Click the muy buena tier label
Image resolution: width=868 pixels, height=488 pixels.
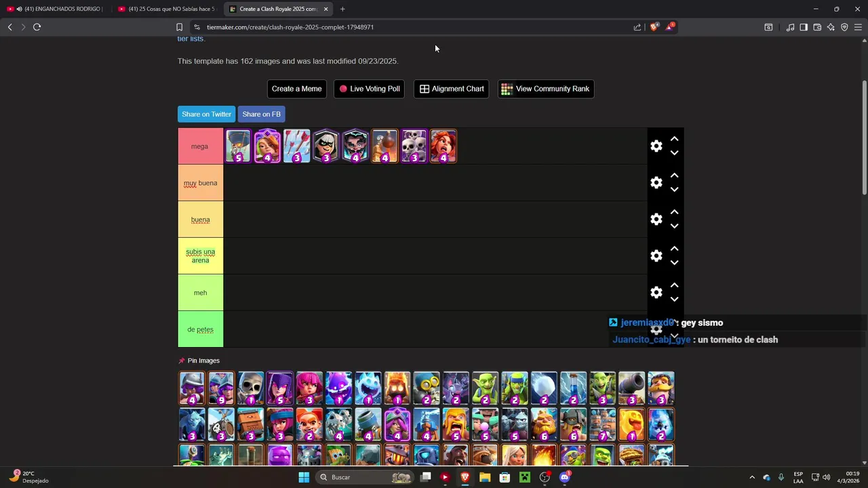click(x=200, y=183)
